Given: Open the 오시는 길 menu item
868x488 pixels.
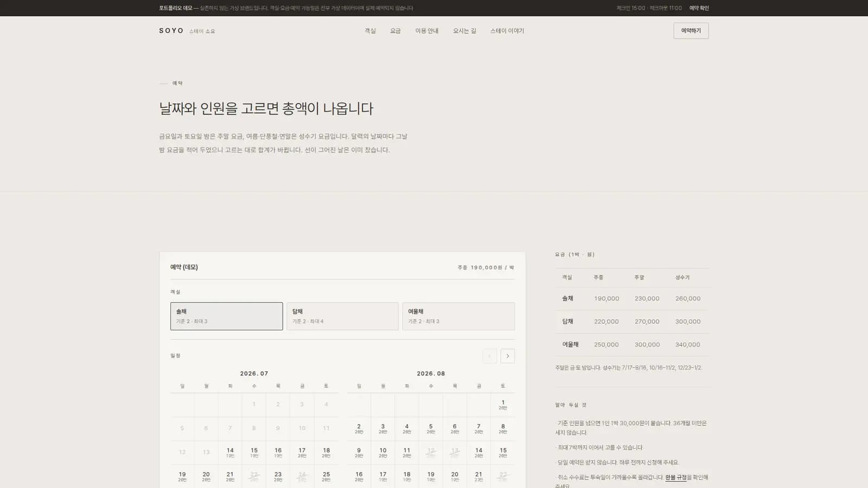Looking at the screenshot, I should [464, 31].
